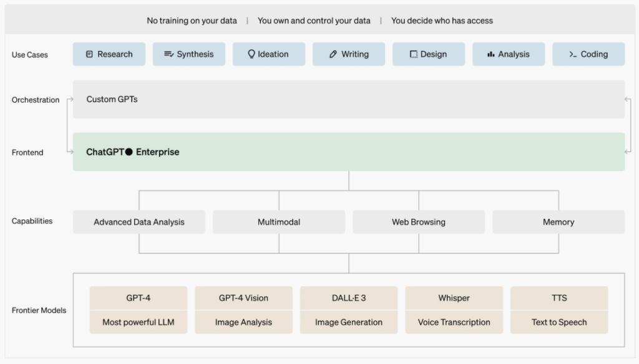Select the GPT-4 model card
Image resolution: width=639 pixels, height=364 pixels.
[139, 310]
